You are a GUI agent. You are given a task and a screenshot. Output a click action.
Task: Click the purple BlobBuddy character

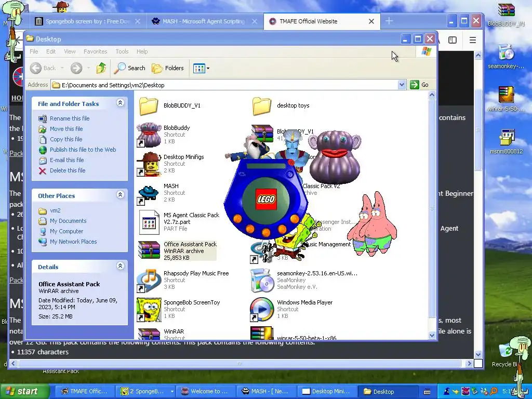click(x=335, y=157)
